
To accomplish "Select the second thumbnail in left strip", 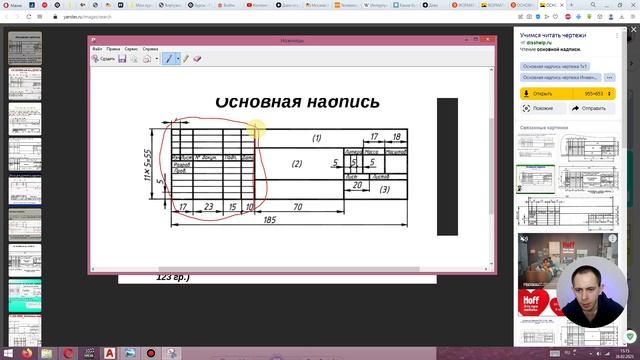I will pos(25,84).
